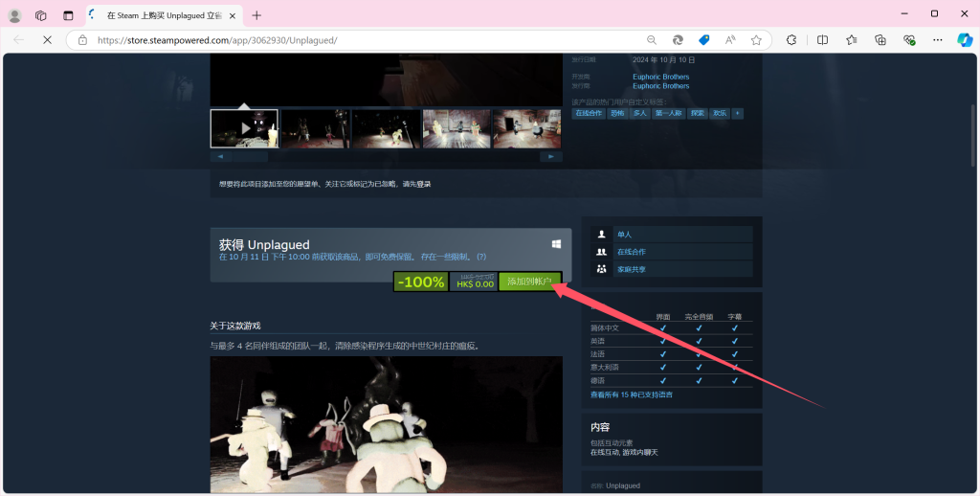Expand more tags with plus button
This screenshot has height=496, width=980.
tap(738, 113)
